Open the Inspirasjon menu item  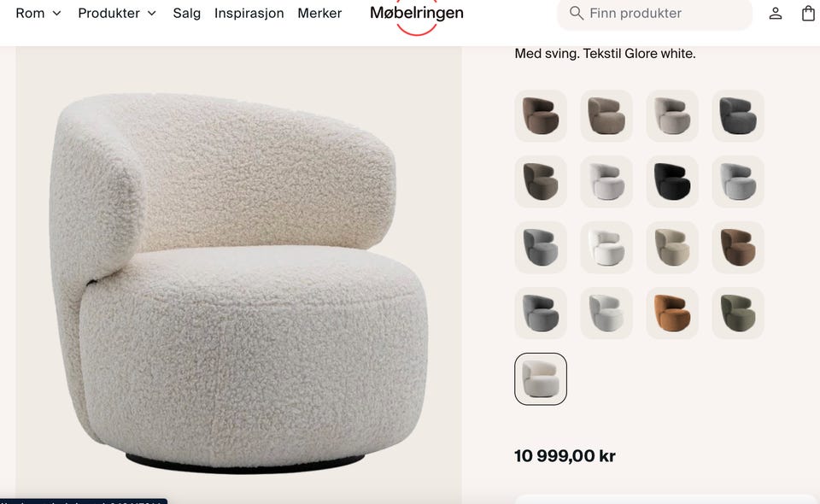[x=249, y=13]
